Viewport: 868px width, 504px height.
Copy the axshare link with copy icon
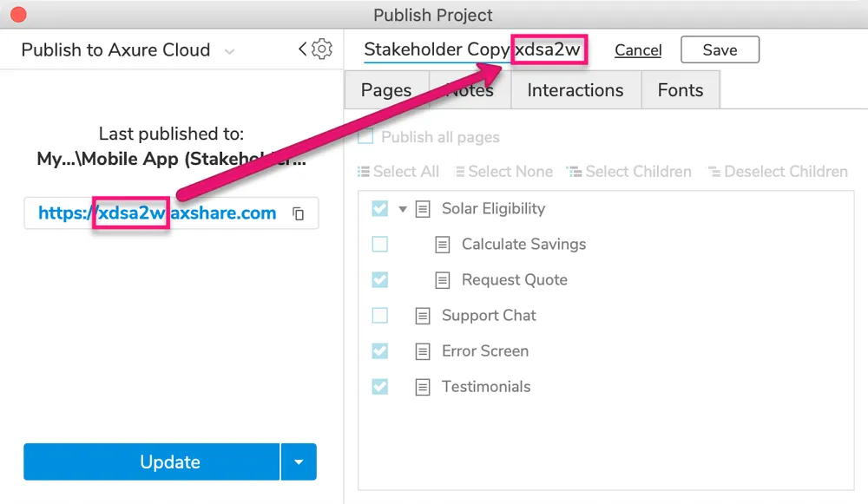pos(299,213)
